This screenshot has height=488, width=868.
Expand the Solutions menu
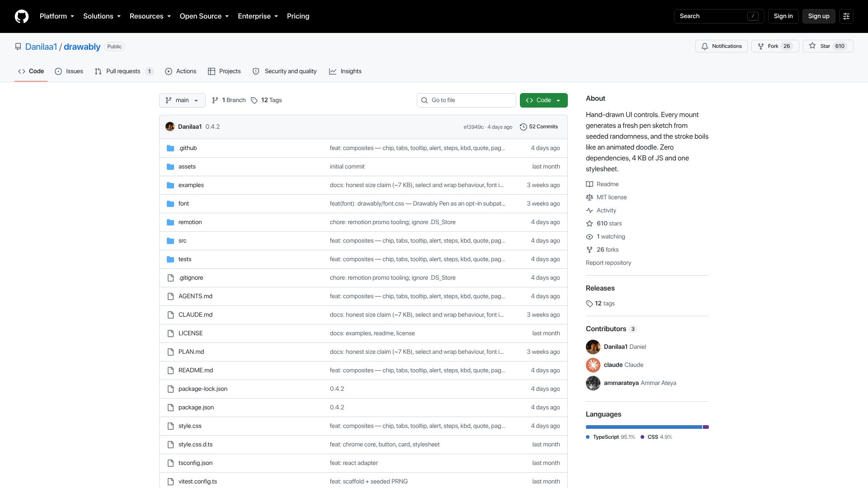click(102, 16)
